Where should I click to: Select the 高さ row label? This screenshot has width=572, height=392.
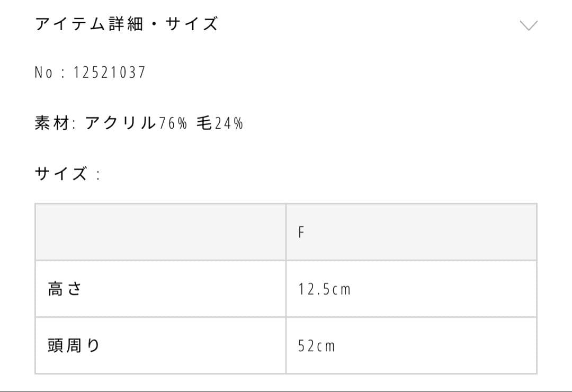pyautogui.click(x=64, y=289)
